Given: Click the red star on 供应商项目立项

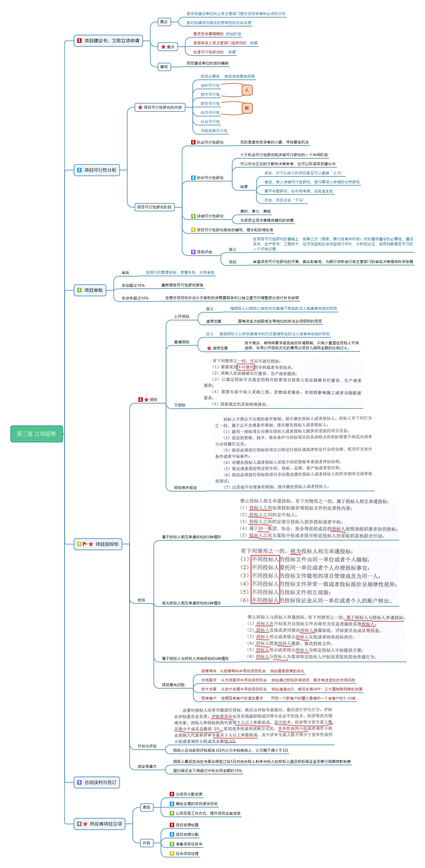Looking at the screenshot, I should click(86, 824).
